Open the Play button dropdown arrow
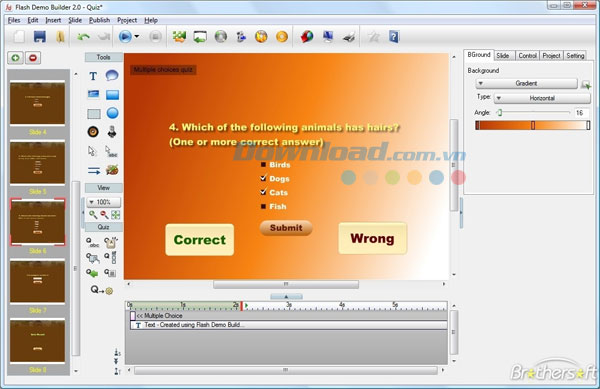600x389 pixels. pos(137,37)
